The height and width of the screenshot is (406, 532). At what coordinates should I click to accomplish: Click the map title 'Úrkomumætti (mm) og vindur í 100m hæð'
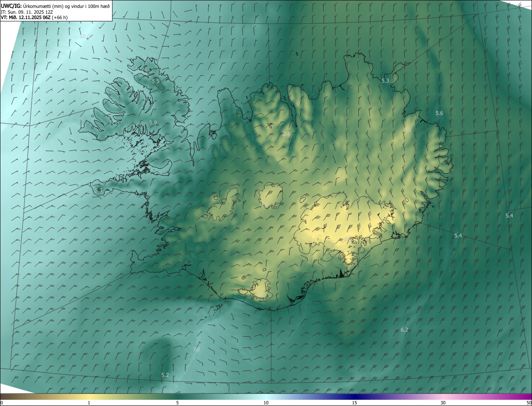[66, 6]
